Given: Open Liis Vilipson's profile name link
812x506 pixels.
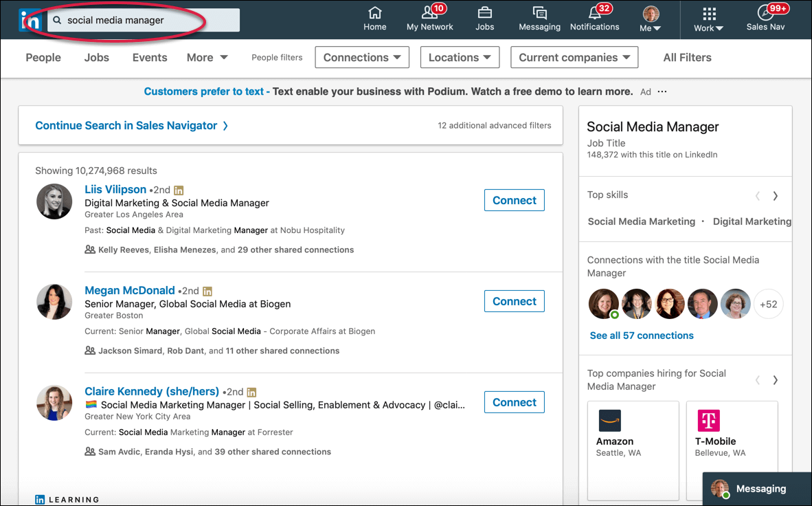Looking at the screenshot, I should 115,190.
